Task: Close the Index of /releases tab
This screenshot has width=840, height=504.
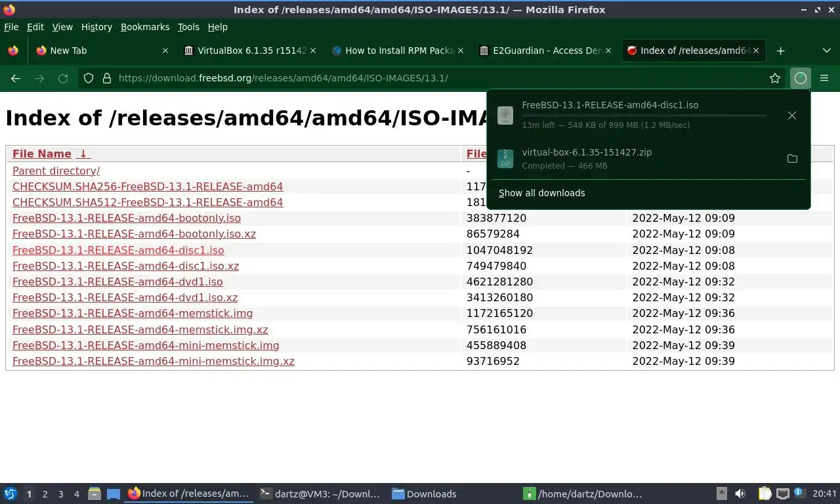Action: pyautogui.click(x=756, y=51)
